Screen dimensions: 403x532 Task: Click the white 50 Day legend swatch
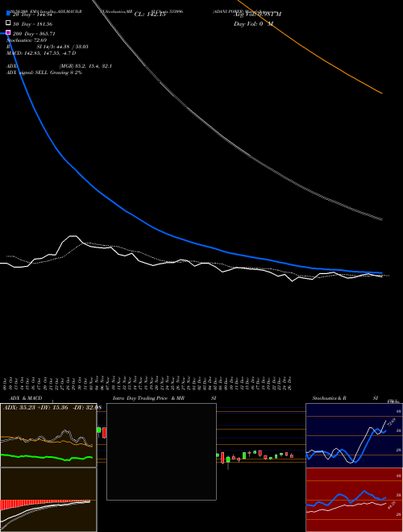[9, 23]
